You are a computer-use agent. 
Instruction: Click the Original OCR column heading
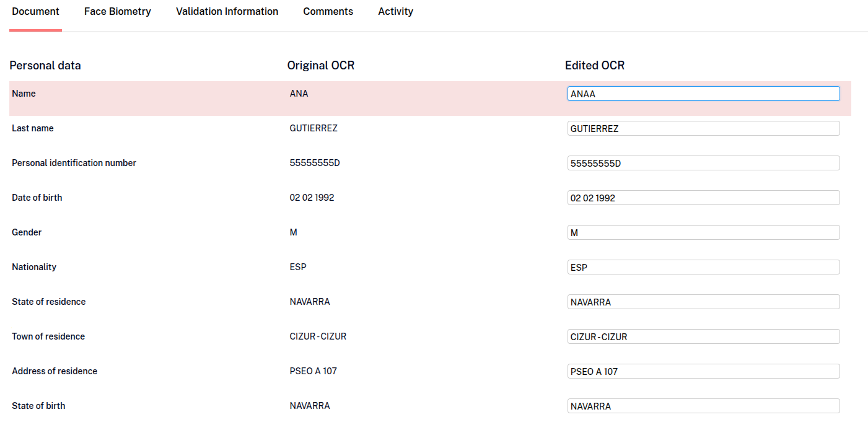321,65
